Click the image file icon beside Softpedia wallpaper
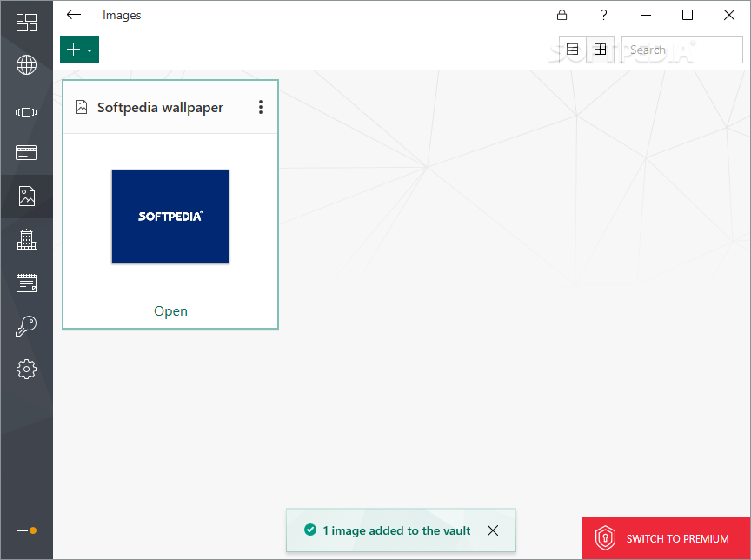Viewport: 751px width, 560px height. click(x=82, y=107)
